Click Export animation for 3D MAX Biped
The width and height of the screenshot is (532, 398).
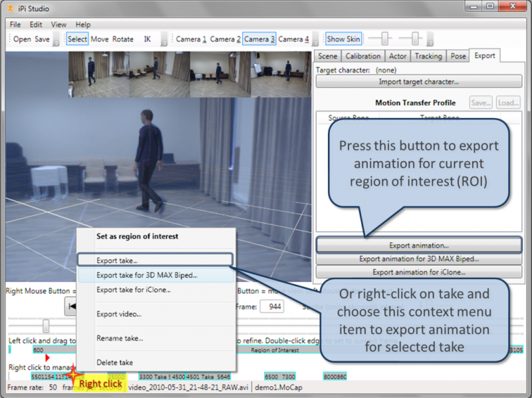tap(419, 259)
